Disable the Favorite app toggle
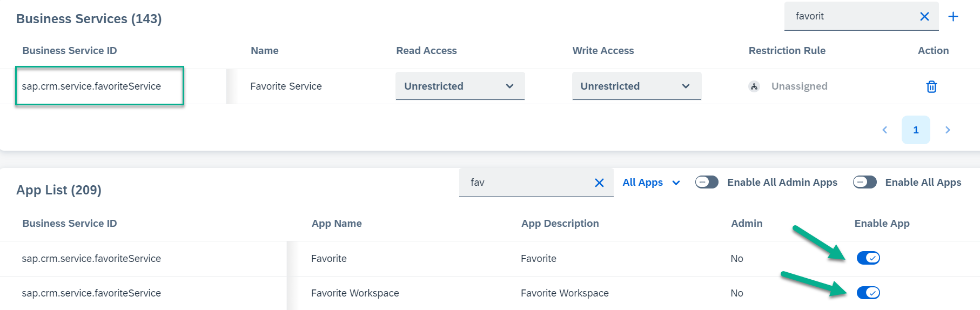 click(868, 258)
